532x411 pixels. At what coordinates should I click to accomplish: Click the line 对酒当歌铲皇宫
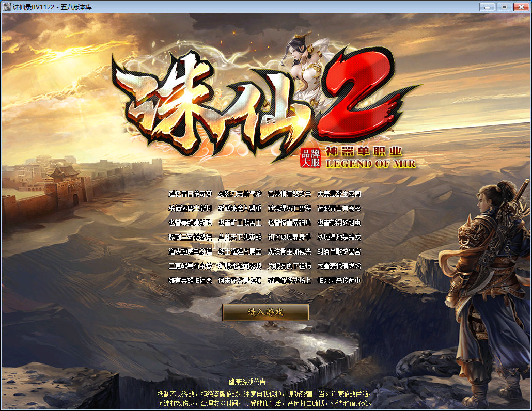click(339, 251)
